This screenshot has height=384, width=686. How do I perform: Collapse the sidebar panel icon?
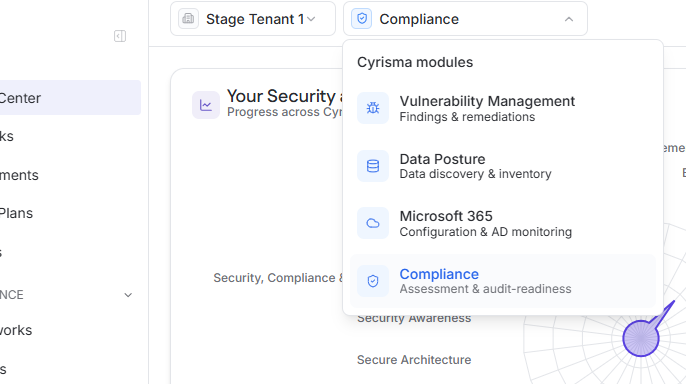click(x=120, y=36)
